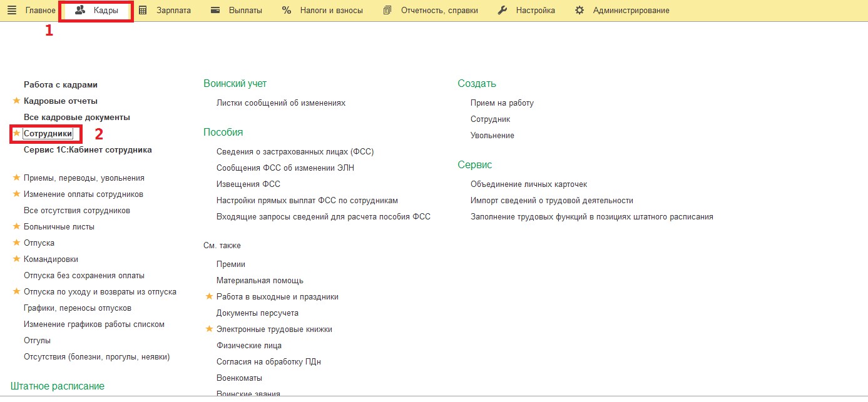Toggle the star beside the Отпуска link
The image size is (868, 402).
[16, 243]
